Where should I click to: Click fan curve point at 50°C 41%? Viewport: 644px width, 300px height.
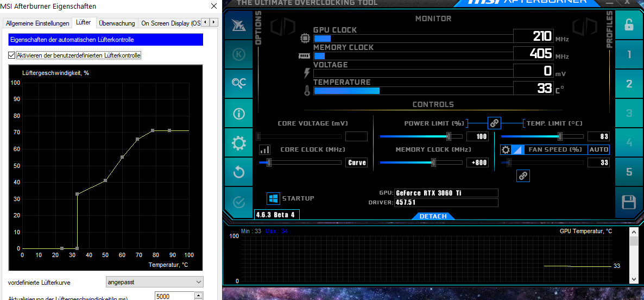[x=105, y=180]
